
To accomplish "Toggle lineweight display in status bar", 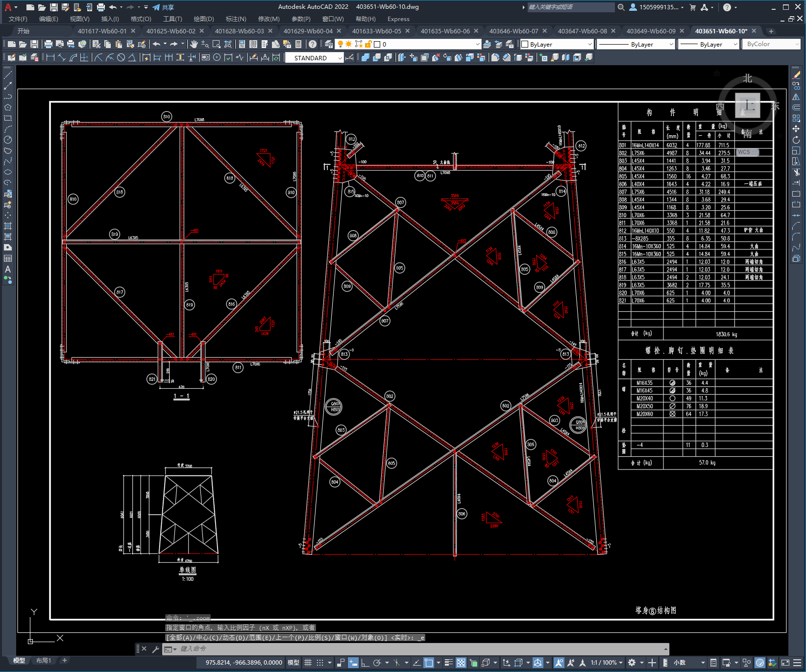I will (x=448, y=663).
